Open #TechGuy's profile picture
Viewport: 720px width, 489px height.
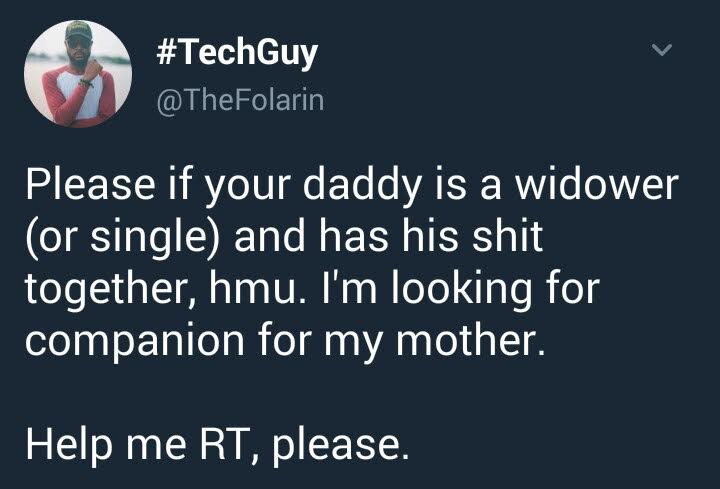click(78, 73)
